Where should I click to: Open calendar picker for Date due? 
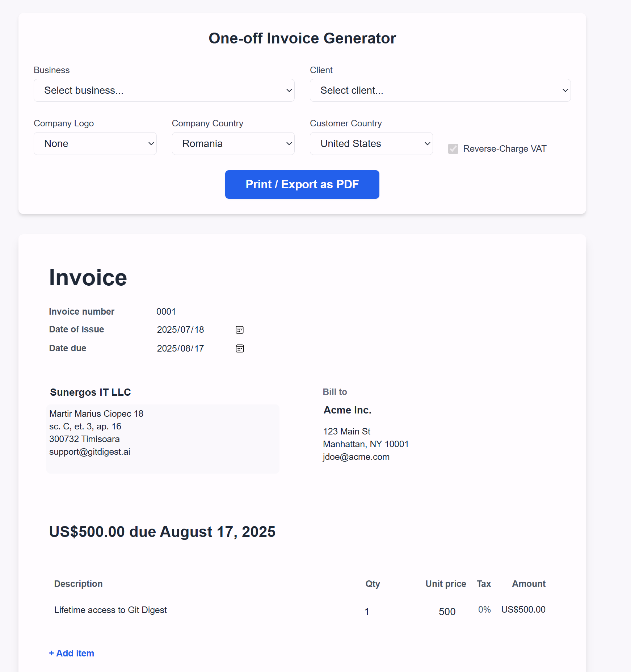coord(240,349)
